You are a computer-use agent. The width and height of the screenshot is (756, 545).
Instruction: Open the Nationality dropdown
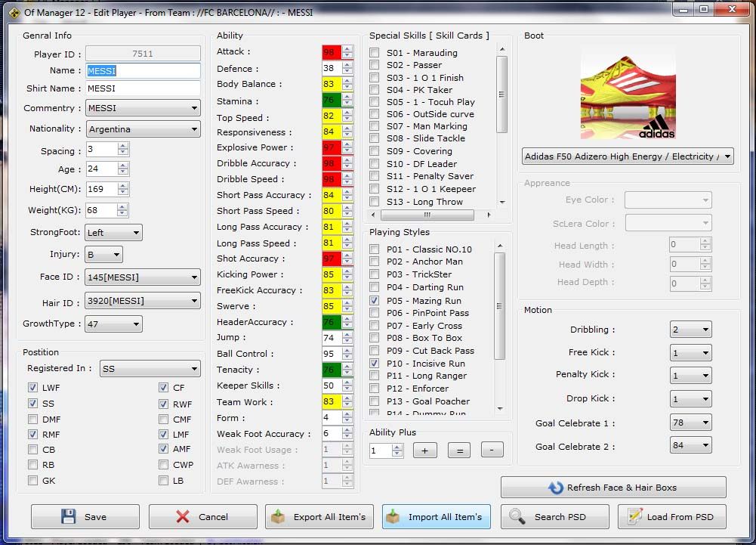142,129
